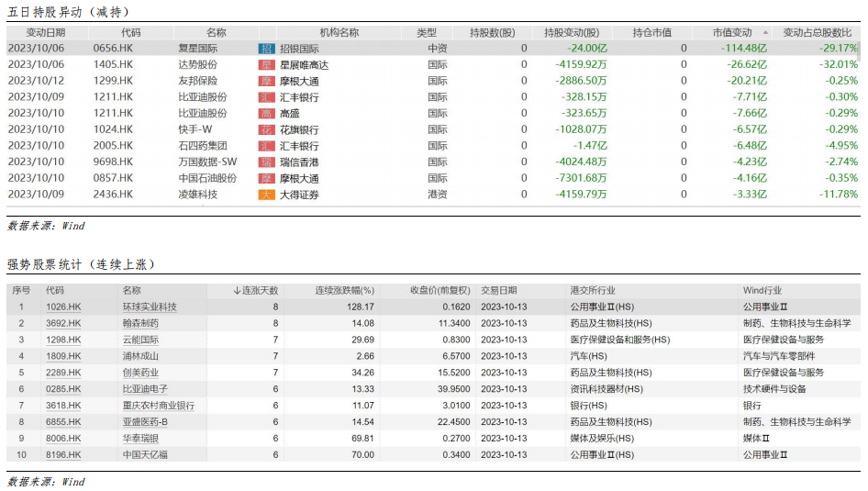This screenshot has width=868, height=491.
Task: Open the 2289.HK stock code link
Action: pos(63,374)
